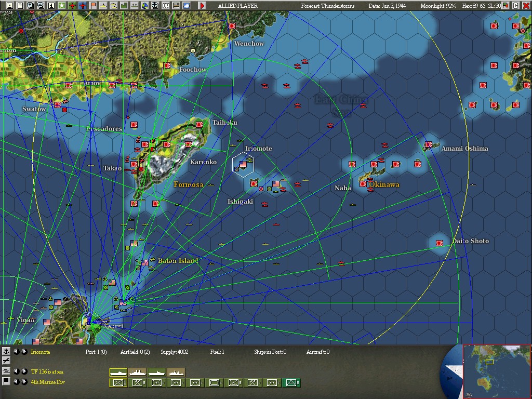Click left arrow beside TF 136
This screenshot has height=399, width=532.
pyautogui.click(x=16, y=371)
